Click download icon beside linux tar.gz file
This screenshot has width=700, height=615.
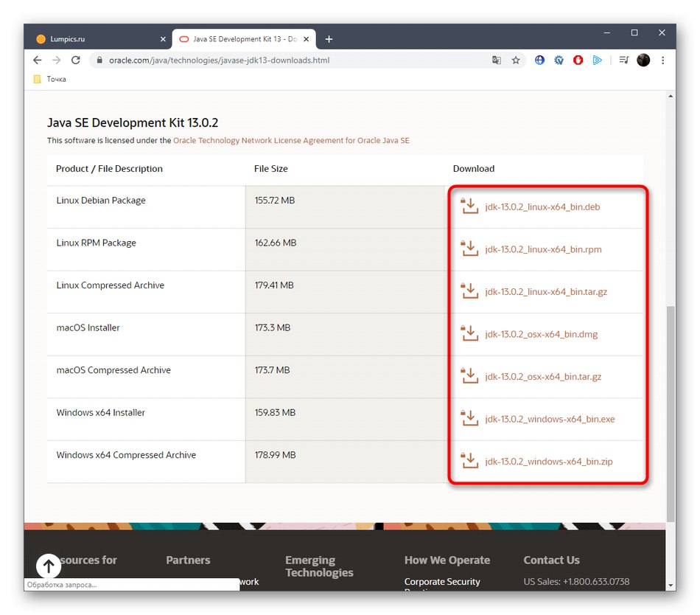pyautogui.click(x=469, y=291)
